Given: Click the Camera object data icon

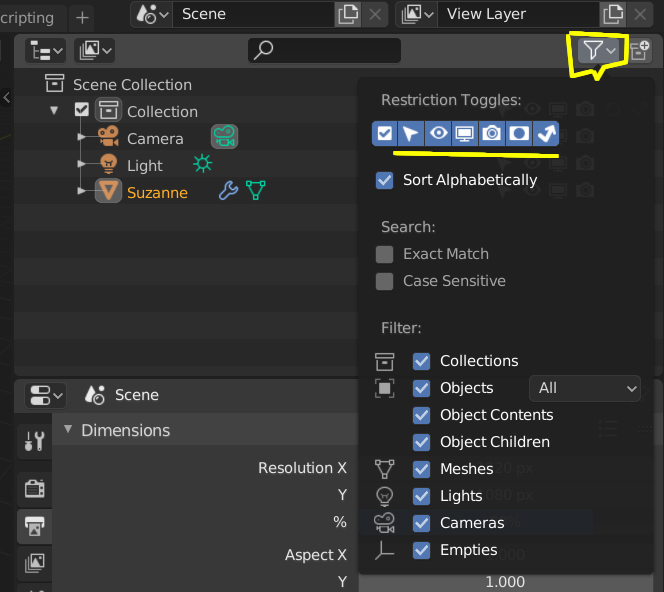Looking at the screenshot, I should [x=224, y=138].
